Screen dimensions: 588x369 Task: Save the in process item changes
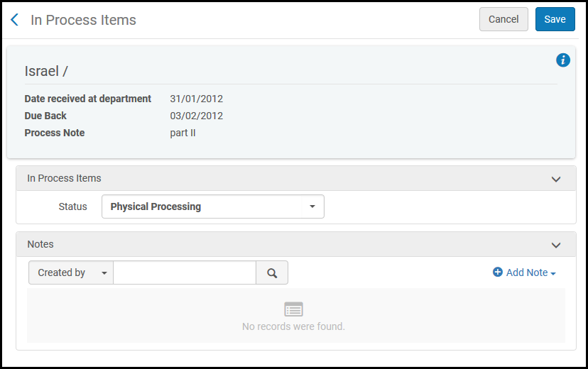[x=555, y=20]
